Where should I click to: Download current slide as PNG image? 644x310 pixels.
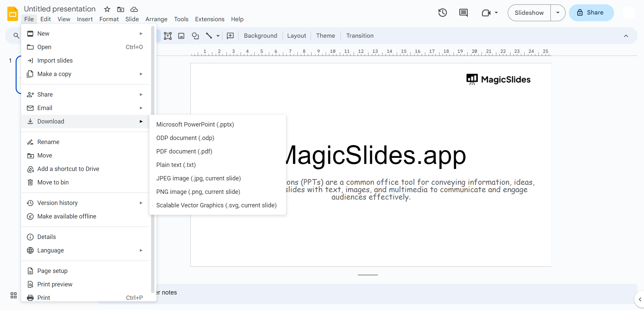[218, 192]
